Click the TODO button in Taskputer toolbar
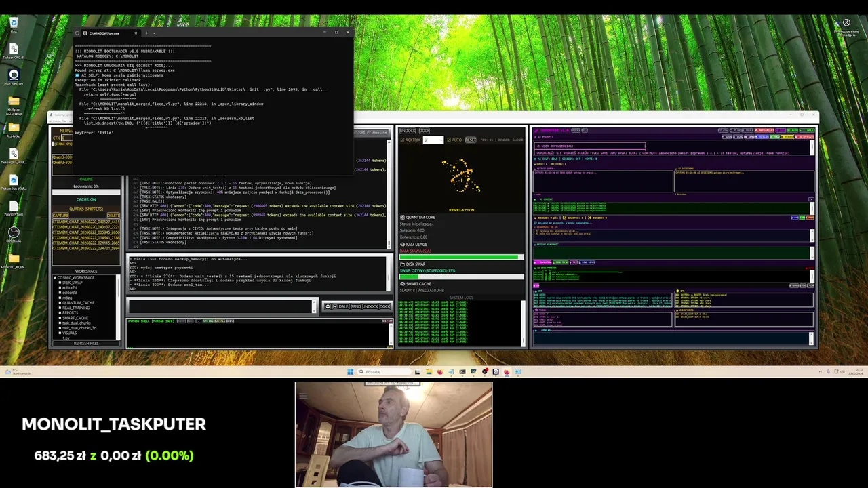 point(774,136)
